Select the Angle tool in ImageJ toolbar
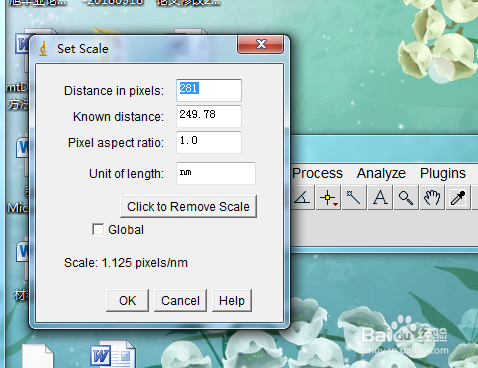This screenshot has width=478, height=368. point(302,198)
